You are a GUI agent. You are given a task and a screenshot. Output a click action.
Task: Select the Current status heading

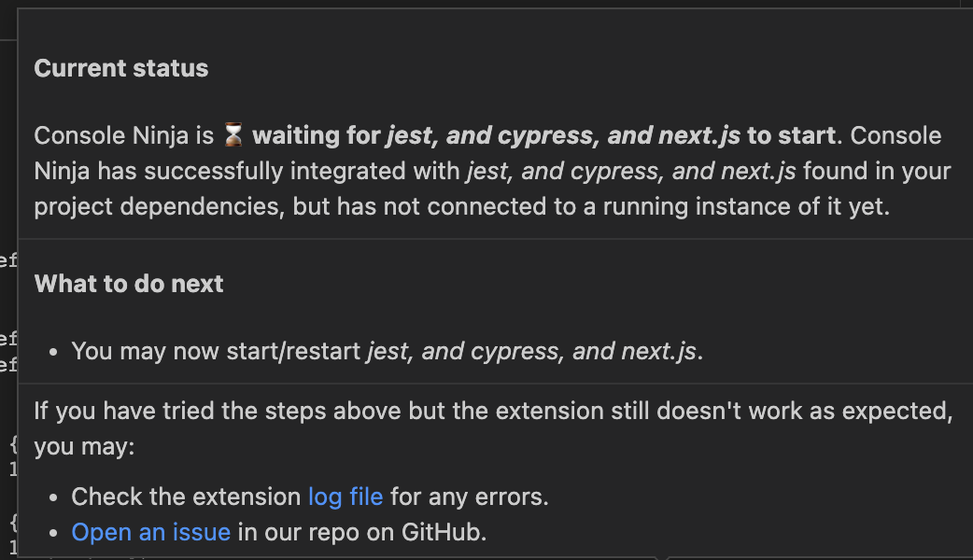[120, 67]
